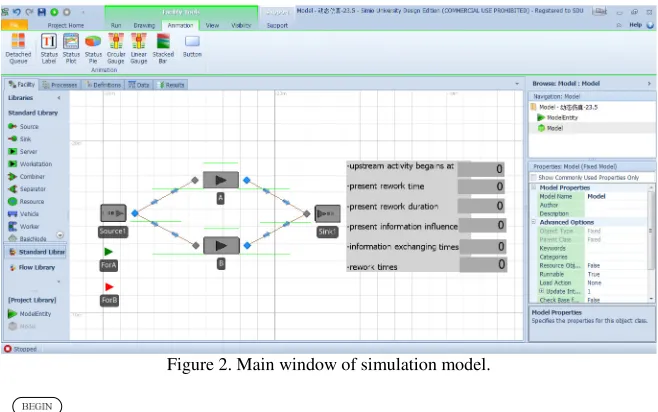The height and width of the screenshot is (412, 658).
Task: Choose Workstation in the library list
Action: pos(30,164)
